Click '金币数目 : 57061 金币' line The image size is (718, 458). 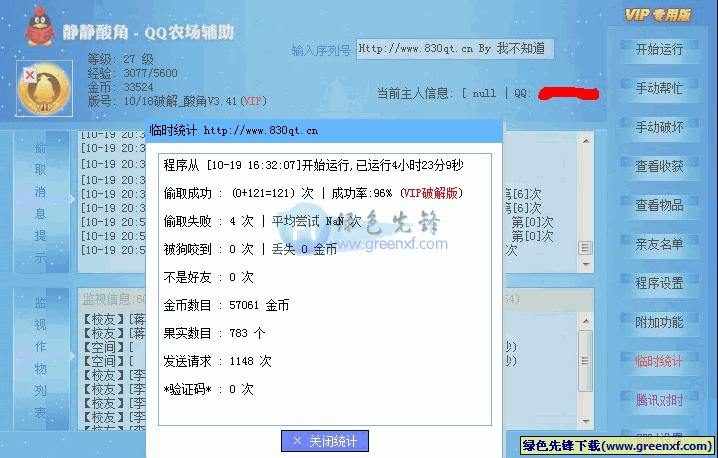click(x=226, y=305)
